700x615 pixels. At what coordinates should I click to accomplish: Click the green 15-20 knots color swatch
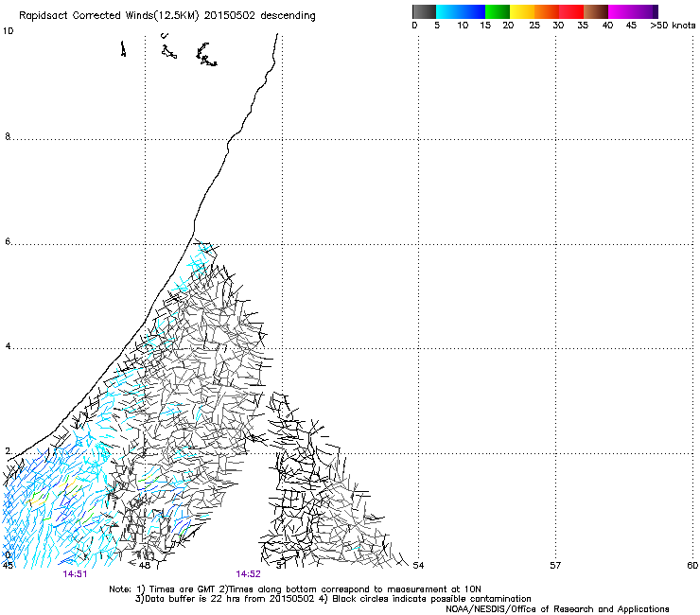[x=498, y=11]
